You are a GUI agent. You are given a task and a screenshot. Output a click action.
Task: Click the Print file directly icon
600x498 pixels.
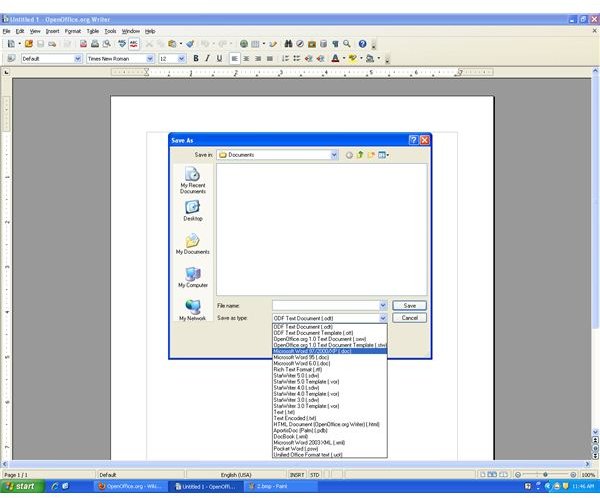point(95,44)
